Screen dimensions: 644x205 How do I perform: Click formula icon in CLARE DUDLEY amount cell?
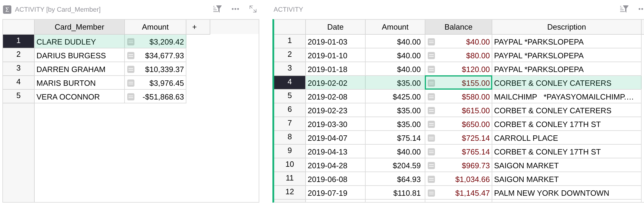pyautogui.click(x=131, y=42)
